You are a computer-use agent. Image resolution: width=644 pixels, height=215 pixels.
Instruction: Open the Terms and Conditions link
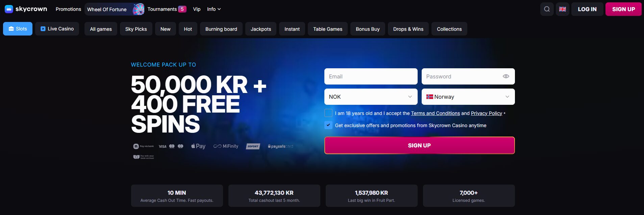[435, 113]
